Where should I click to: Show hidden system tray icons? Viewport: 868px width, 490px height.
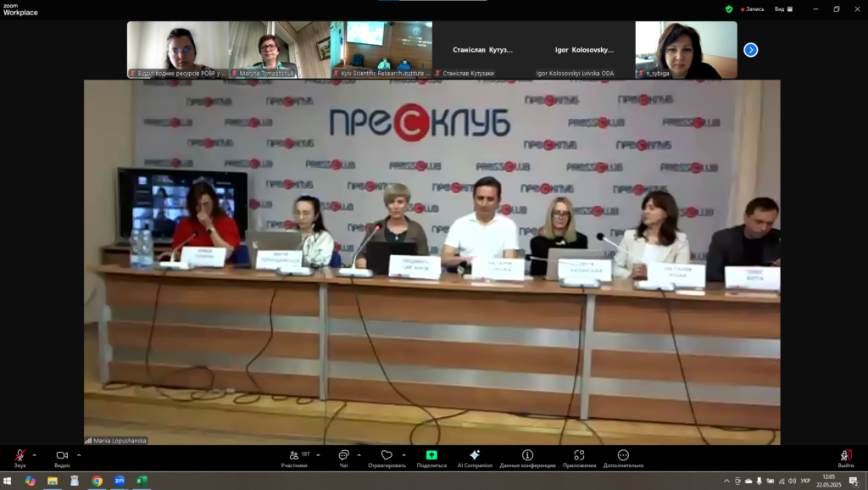[x=726, y=482]
